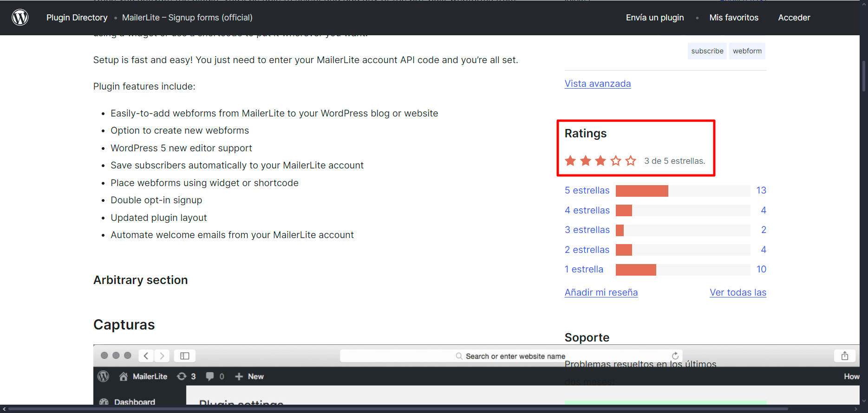Filter reviews by 3 estrellas

pyautogui.click(x=587, y=230)
